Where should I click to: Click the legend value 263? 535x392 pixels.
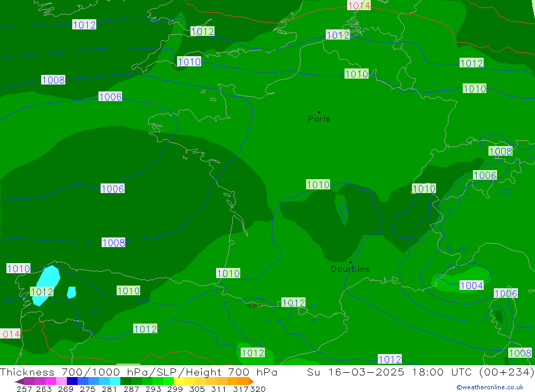[x=44, y=389]
